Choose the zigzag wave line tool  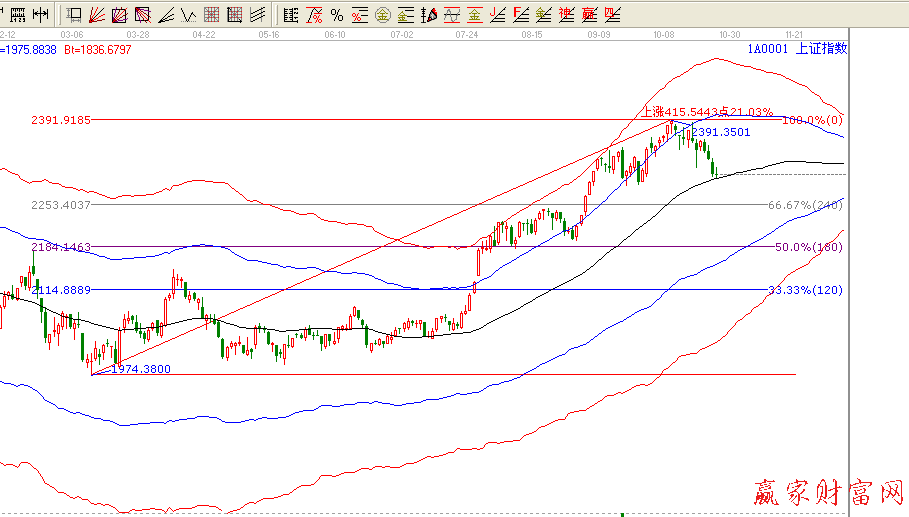[188, 15]
